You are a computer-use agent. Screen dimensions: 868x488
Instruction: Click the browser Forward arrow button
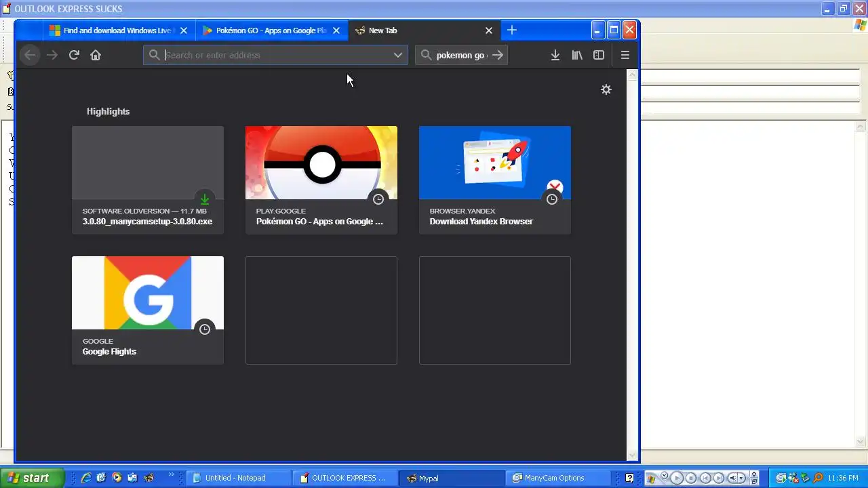52,55
